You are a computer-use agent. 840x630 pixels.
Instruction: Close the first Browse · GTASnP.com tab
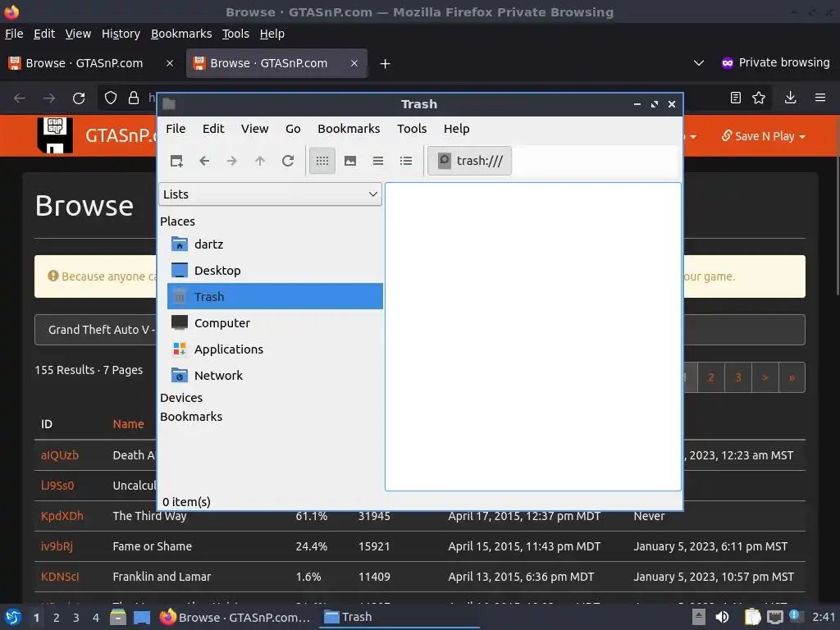tap(170, 63)
